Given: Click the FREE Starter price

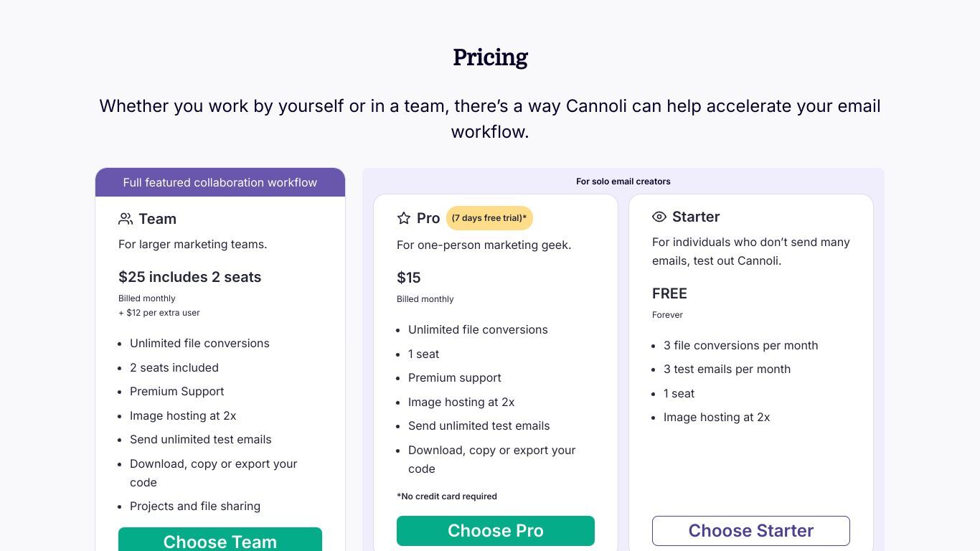Looking at the screenshot, I should (x=669, y=293).
